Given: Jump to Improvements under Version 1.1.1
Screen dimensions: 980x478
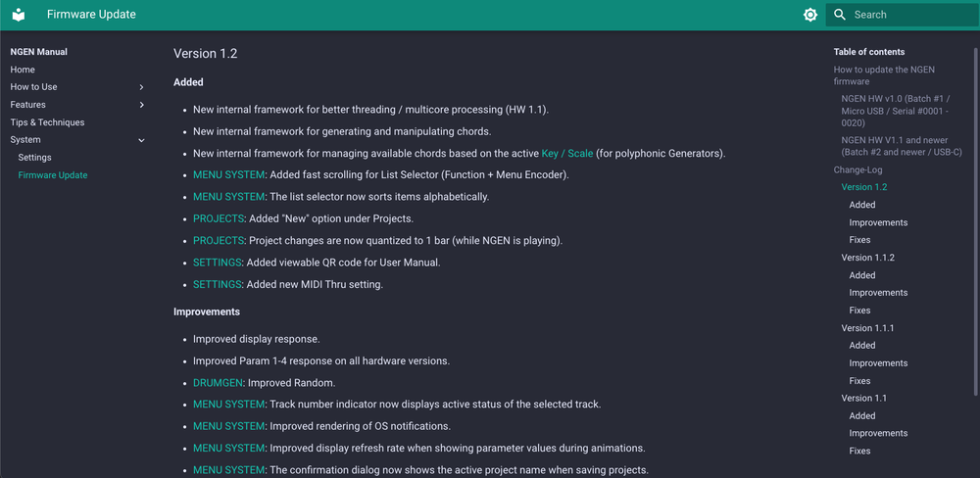Looking at the screenshot, I should 878,363.
